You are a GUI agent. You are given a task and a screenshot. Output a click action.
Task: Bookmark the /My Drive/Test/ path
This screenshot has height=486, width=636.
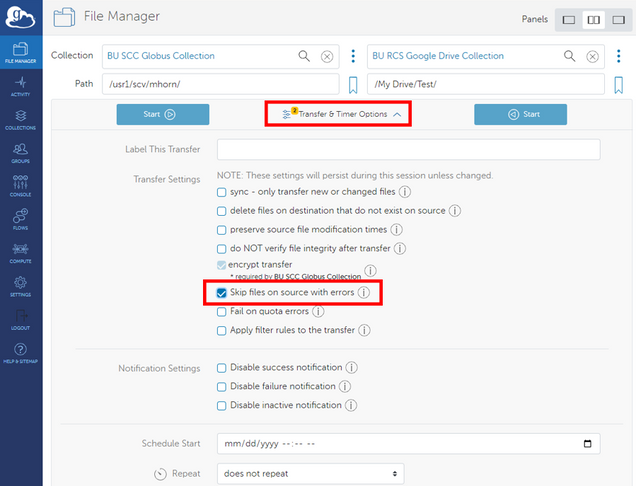point(619,85)
